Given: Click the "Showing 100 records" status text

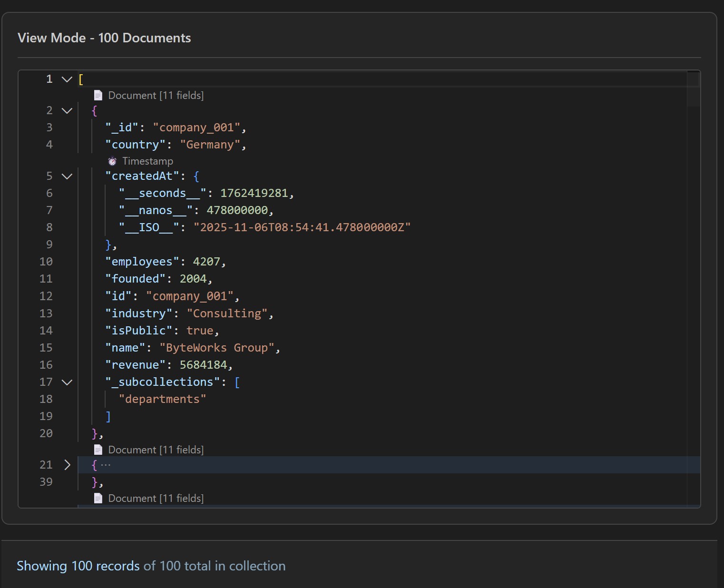Looking at the screenshot, I should tap(78, 566).
